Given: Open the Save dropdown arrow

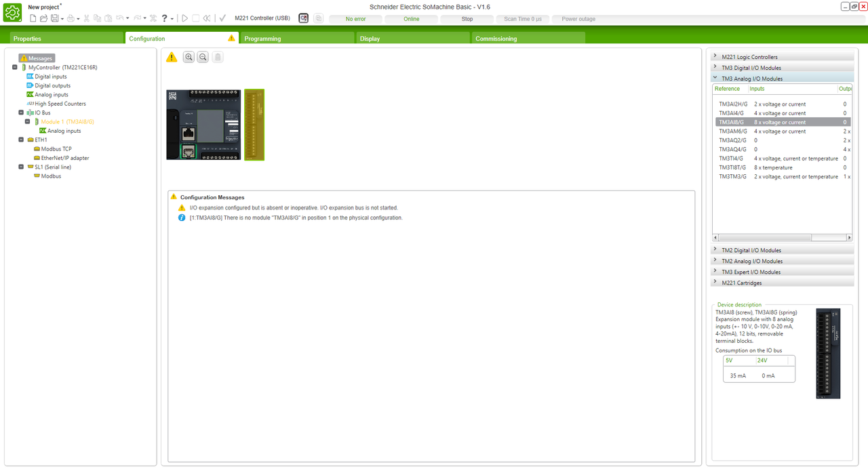Looking at the screenshot, I should (x=62, y=19).
